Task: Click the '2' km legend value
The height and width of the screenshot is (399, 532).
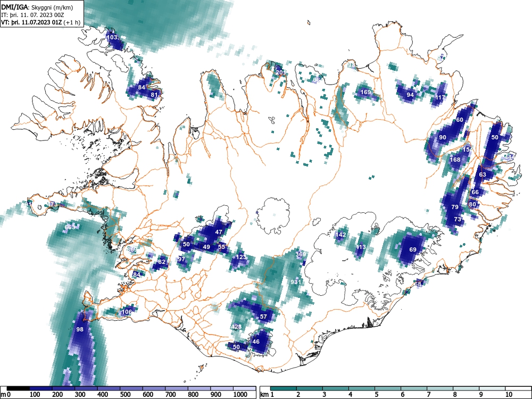Action: coord(298,395)
